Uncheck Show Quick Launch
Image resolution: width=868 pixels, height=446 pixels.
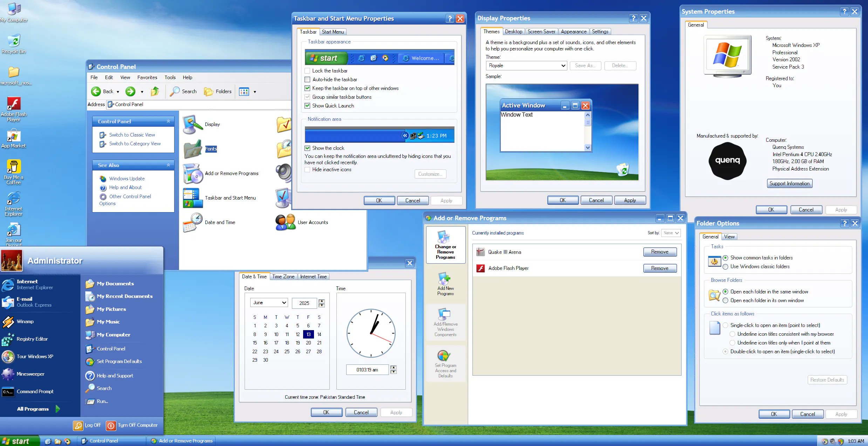coord(307,106)
